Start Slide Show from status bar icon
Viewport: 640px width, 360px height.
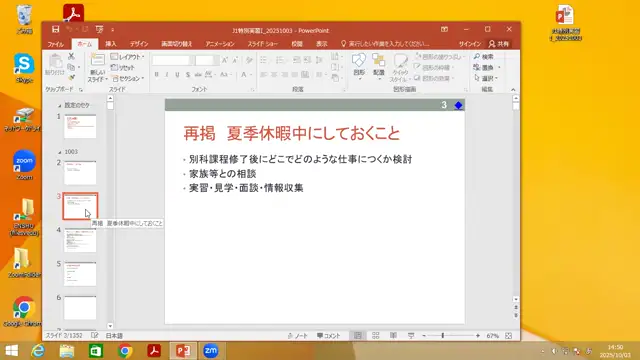[x=411, y=336]
